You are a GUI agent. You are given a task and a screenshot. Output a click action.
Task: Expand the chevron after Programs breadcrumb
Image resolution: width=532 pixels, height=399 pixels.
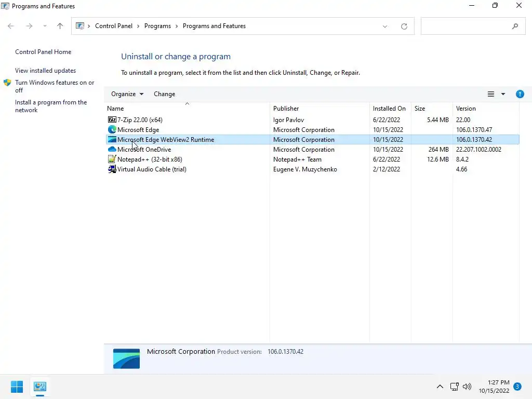click(x=177, y=26)
